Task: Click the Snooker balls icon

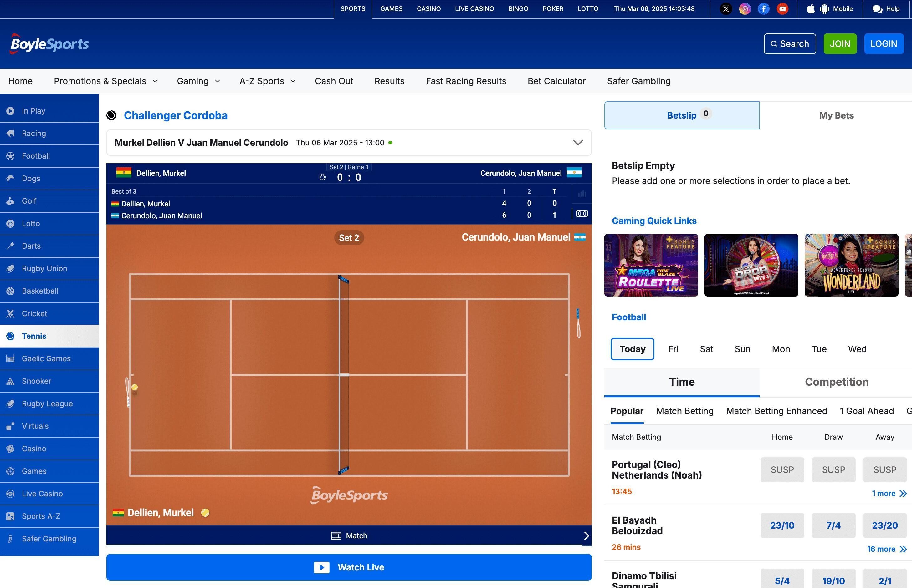Action: coord(10,381)
